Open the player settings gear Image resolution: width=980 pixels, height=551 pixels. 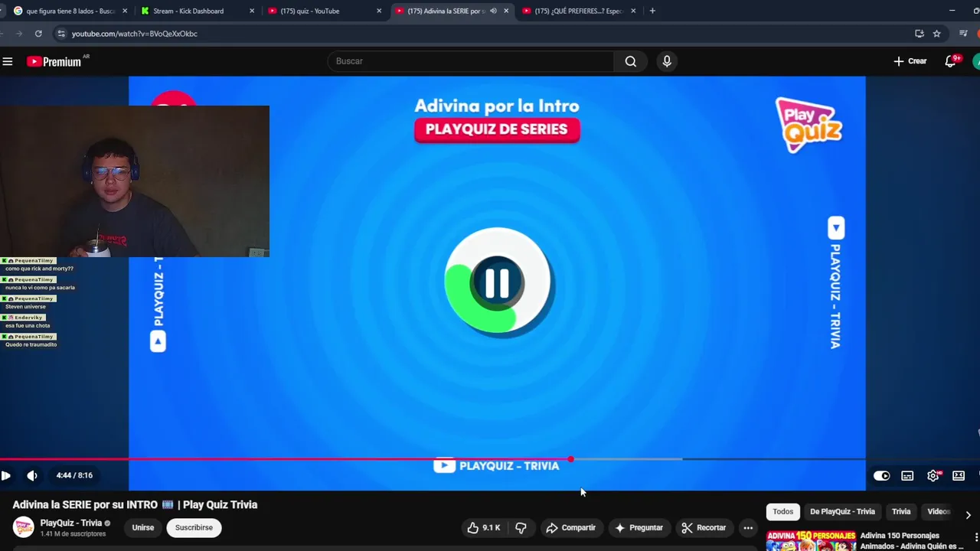tap(933, 475)
